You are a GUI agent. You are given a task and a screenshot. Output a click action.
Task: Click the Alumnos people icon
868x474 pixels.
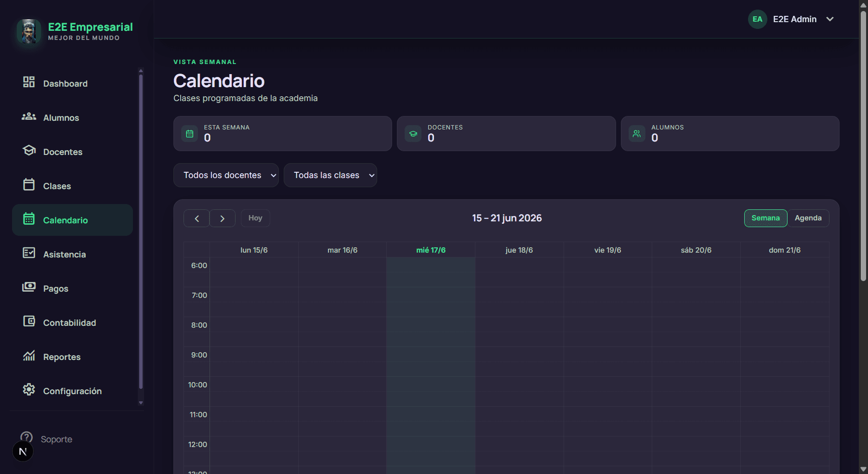29,116
